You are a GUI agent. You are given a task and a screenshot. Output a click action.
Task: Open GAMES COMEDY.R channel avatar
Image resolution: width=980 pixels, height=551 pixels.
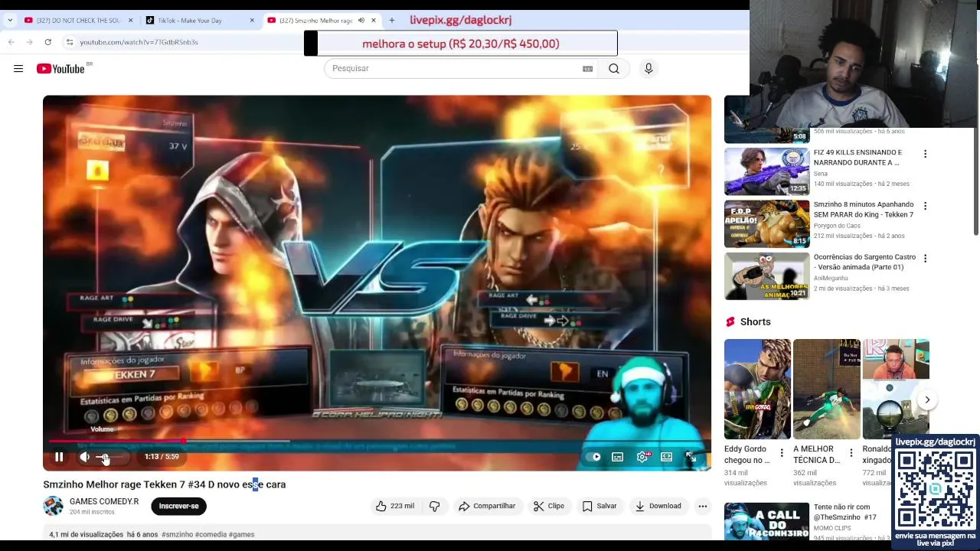(53, 506)
